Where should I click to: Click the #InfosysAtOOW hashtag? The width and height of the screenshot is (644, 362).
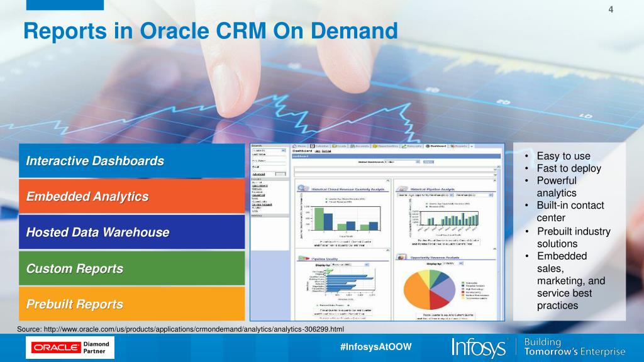[x=376, y=347]
